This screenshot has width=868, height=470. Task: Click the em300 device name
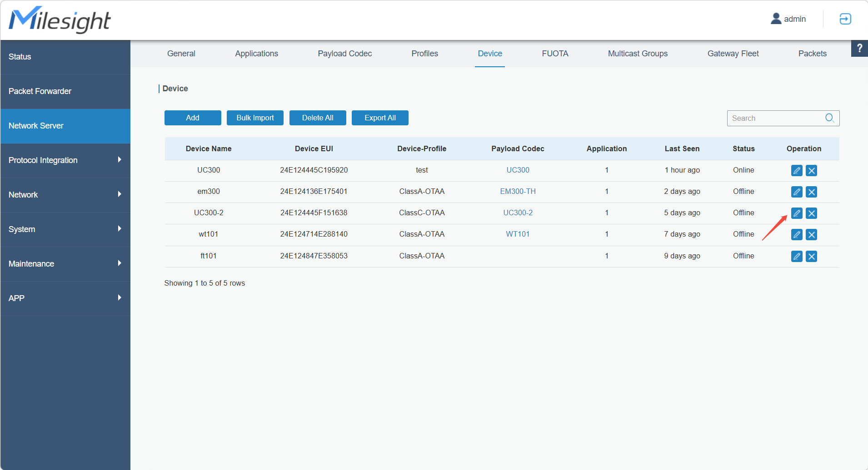pyautogui.click(x=209, y=191)
